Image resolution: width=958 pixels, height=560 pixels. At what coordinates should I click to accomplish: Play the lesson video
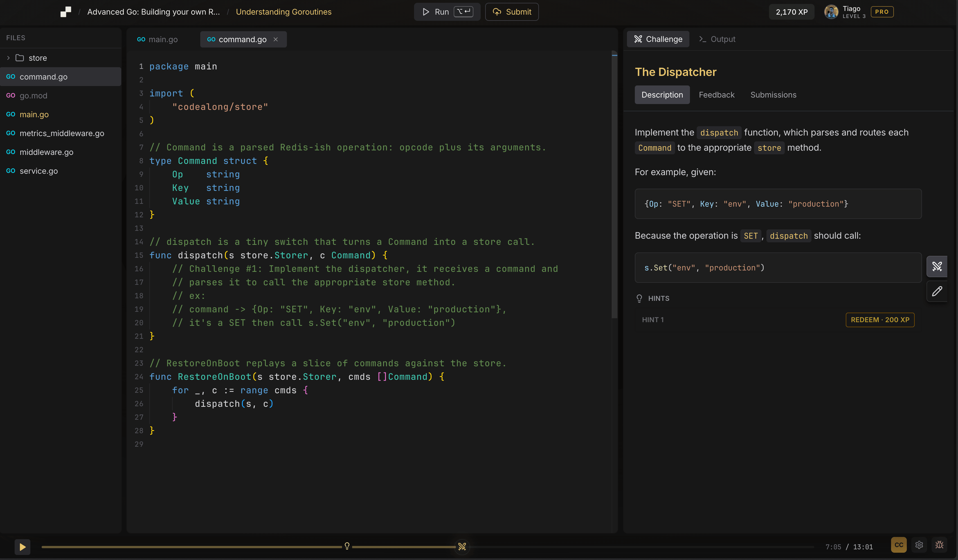[23, 547]
